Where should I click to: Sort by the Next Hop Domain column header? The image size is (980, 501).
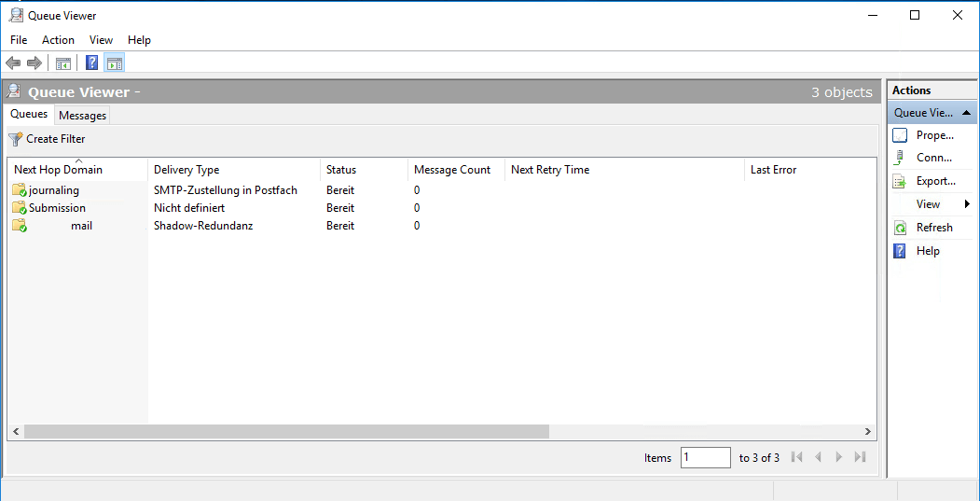click(78, 170)
